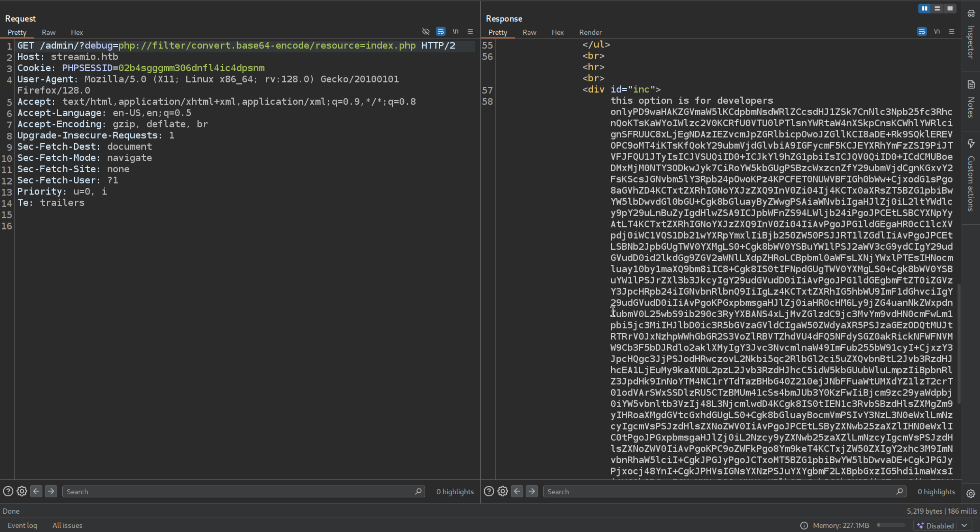Open the Event log
This screenshot has width=980, height=532.
coord(22,526)
